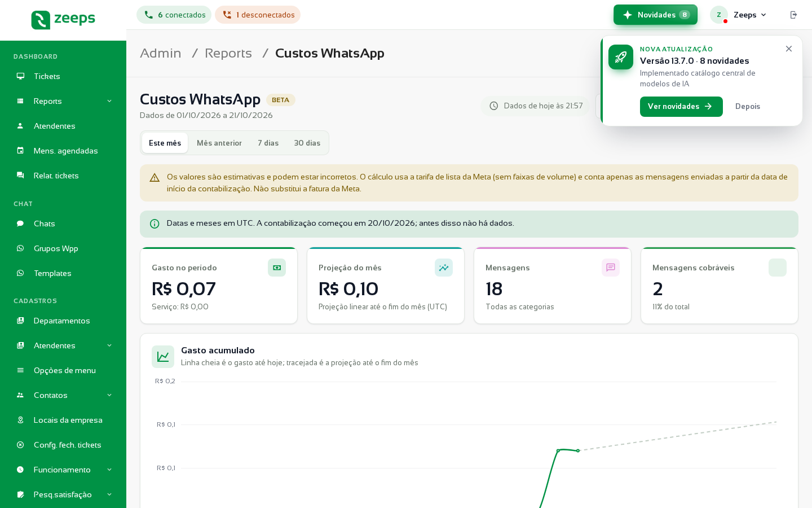Click the message icon on Mensagens card
Screen dimensions: 812x508
tap(611, 268)
